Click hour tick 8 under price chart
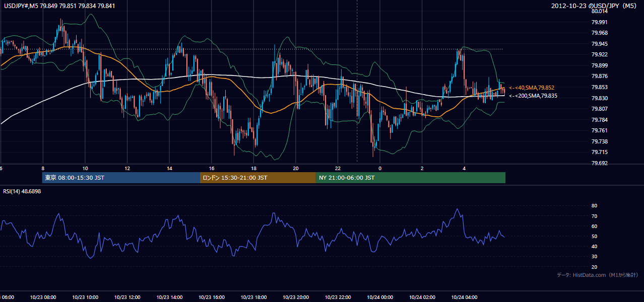 43,169
